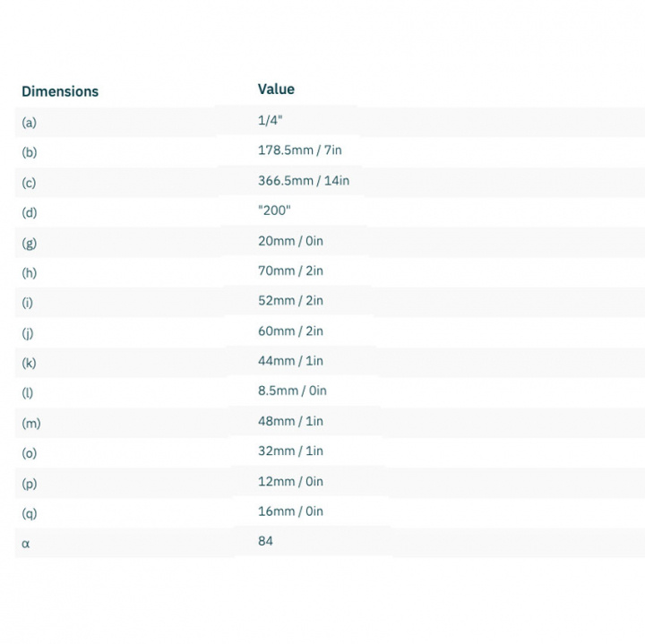645x644 pixels.
Task: Click the Dimensions column header
Action: pos(60,91)
